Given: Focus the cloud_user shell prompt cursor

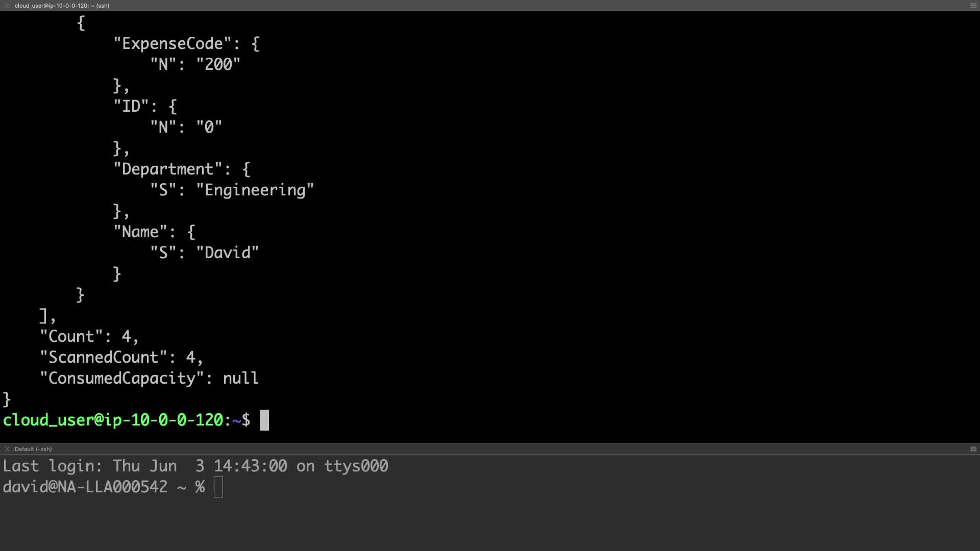Looking at the screenshot, I should (264, 420).
